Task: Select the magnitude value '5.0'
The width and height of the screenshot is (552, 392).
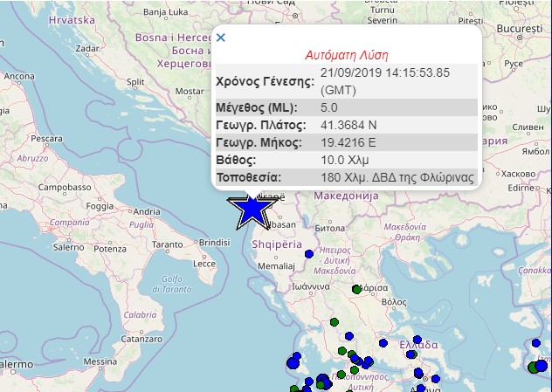Action: [x=328, y=107]
